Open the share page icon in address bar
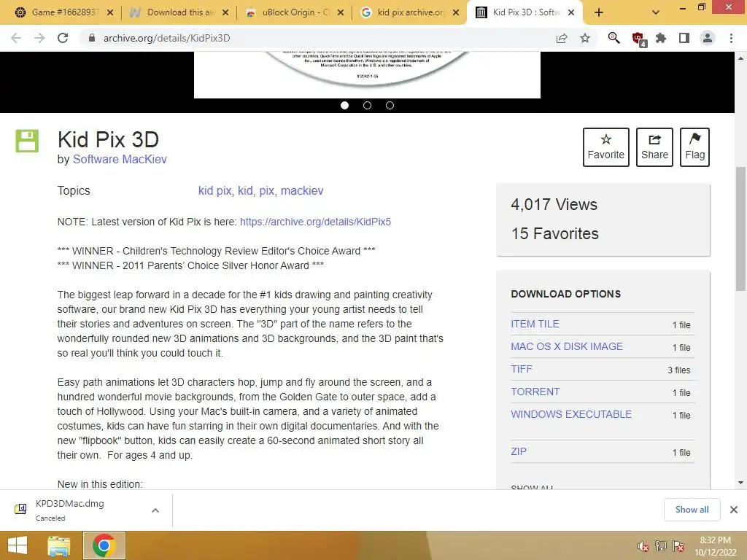747x560 pixels. pos(562,38)
